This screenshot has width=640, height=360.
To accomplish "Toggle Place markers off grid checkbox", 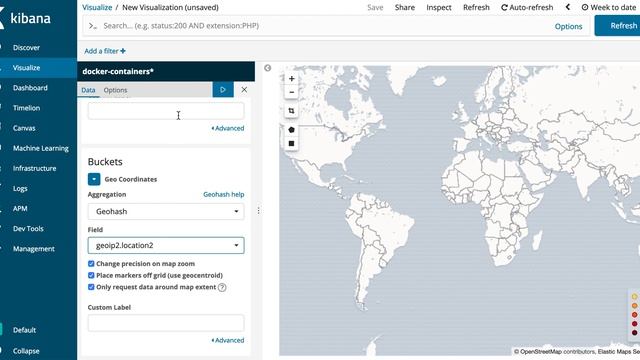I will [91, 276].
